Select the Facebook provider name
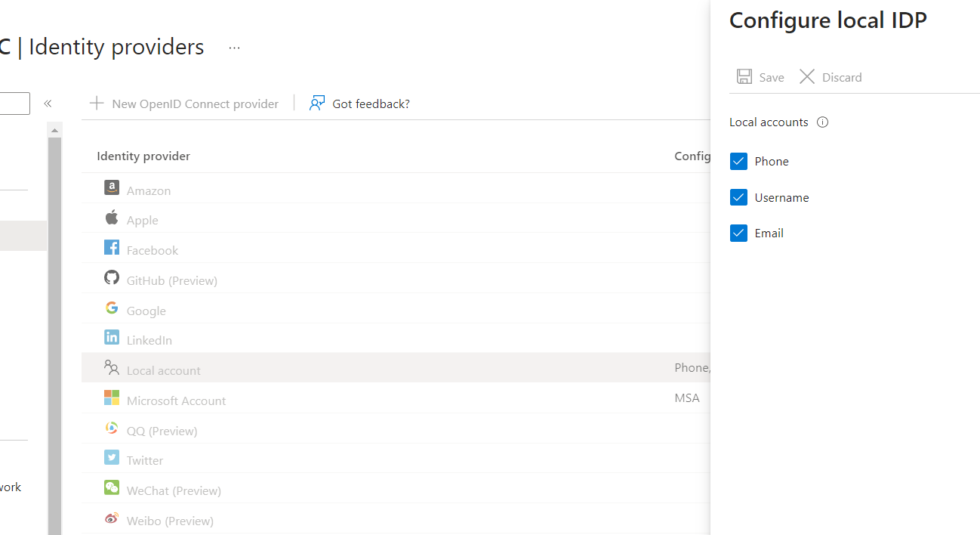The width and height of the screenshot is (980, 535). pos(153,250)
